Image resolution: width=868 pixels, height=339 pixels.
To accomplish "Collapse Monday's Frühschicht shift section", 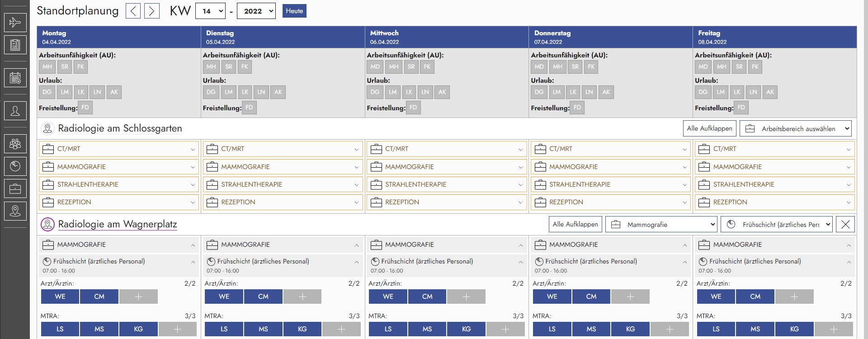I will (x=193, y=262).
